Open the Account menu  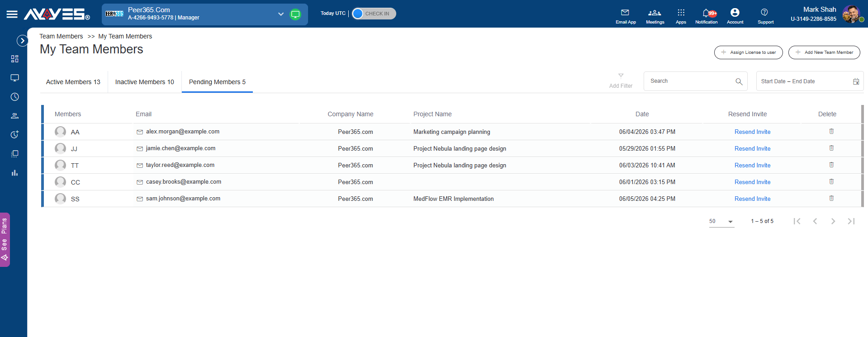tap(735, 16)
